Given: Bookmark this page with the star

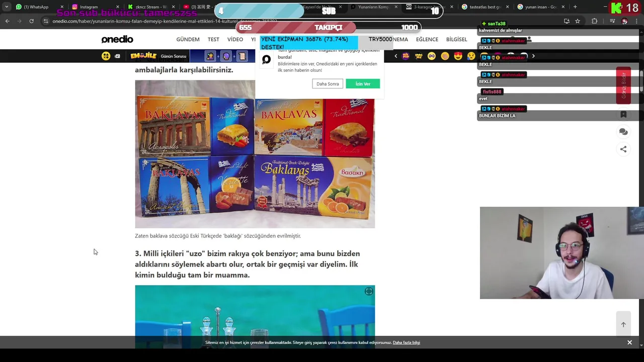Looking at the screenshot, I should point(578,21).
